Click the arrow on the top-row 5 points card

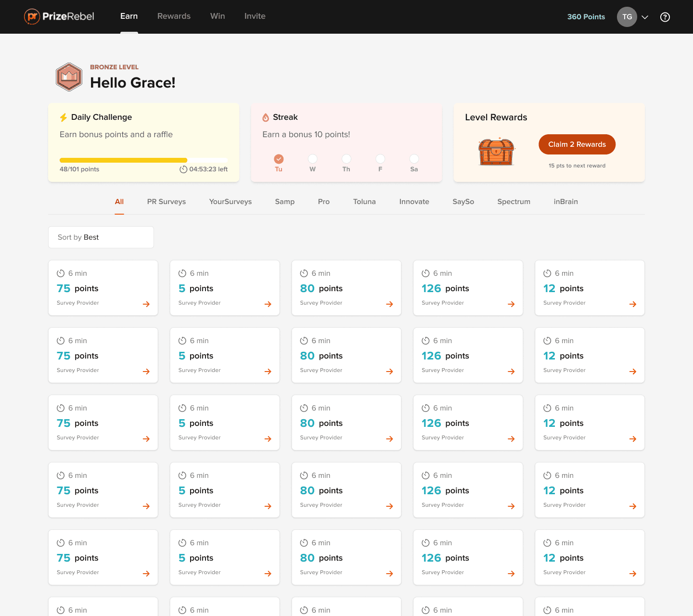point(268,304)
